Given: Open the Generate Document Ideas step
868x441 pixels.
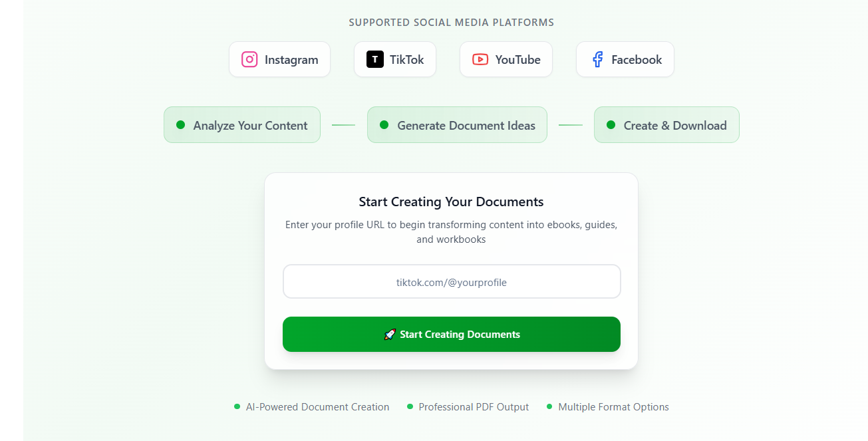Looking at the screenshot, I should pyautogui.click(x=457, y=125).
